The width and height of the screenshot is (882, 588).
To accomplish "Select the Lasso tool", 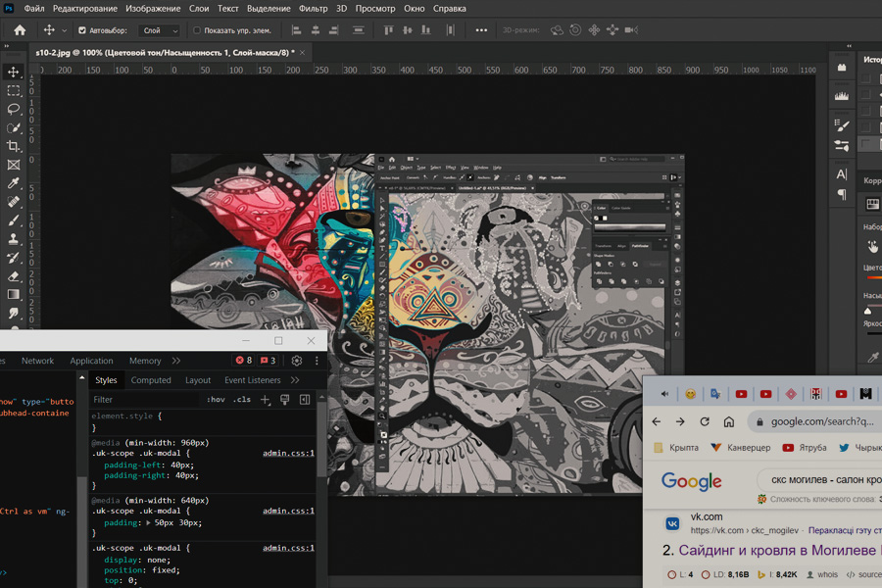I will click(14, 109).
